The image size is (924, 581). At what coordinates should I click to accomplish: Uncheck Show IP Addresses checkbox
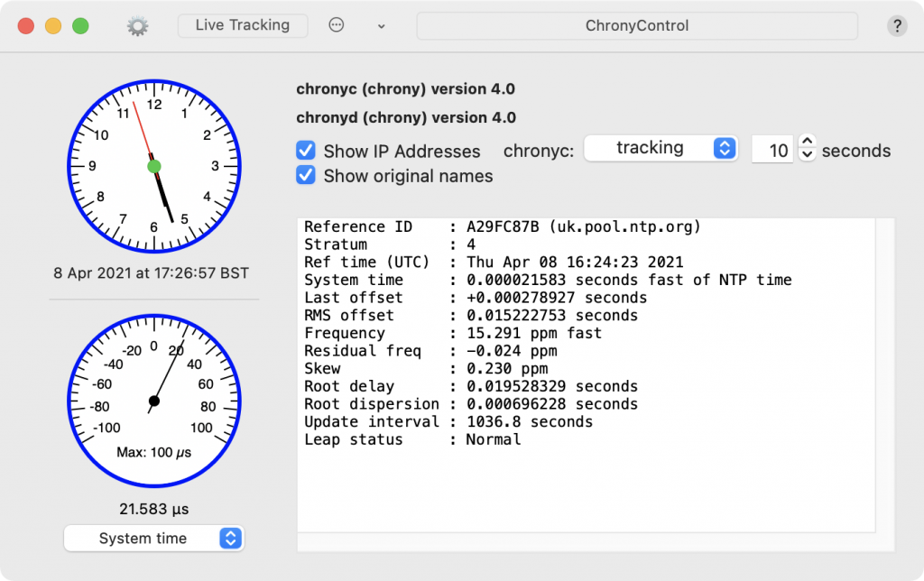tap(306, 151)
